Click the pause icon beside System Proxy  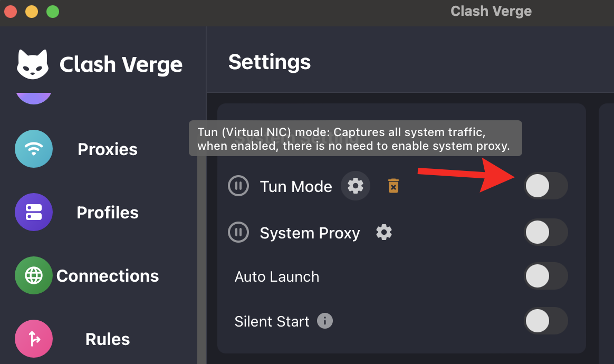238,232
